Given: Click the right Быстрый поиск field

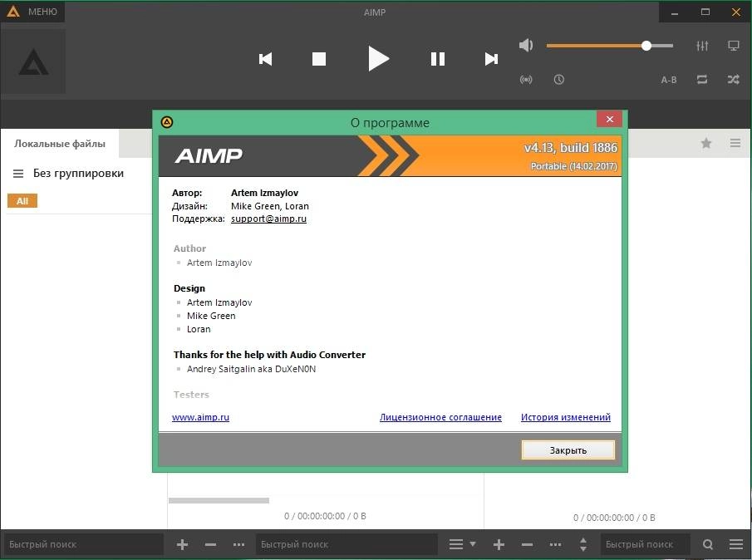Looking at the screenshot, I should [x=645, y=544].
